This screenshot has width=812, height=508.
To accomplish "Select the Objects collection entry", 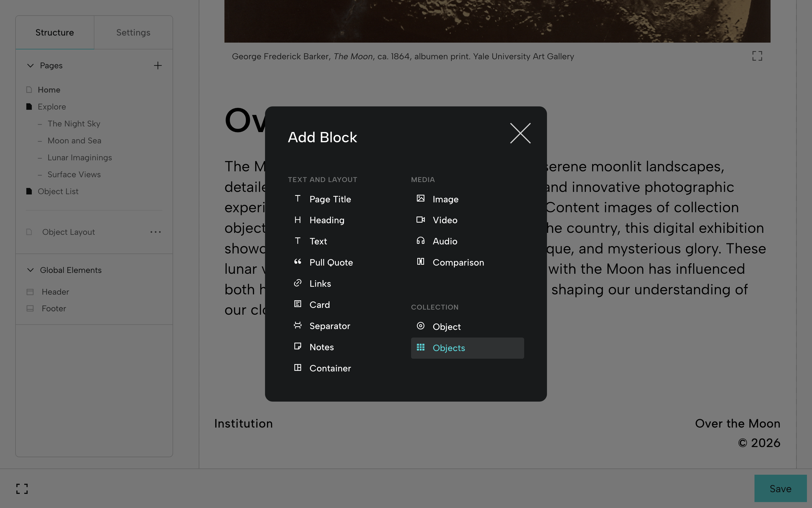I will [x=467, y=348].
